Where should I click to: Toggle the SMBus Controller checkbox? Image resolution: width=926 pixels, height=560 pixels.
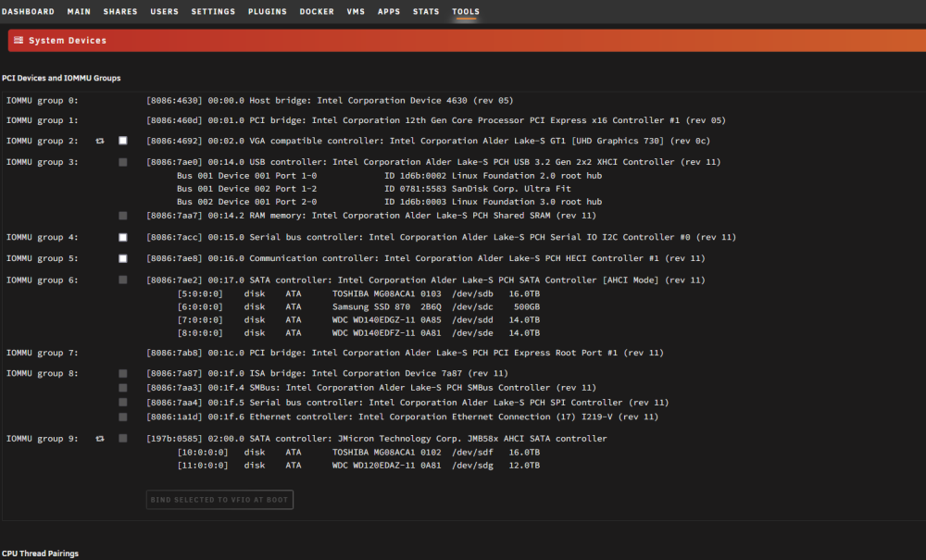[123, 388]
